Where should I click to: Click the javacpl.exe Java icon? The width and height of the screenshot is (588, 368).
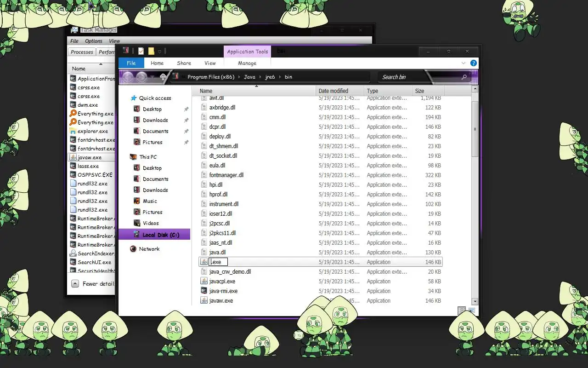204,281
